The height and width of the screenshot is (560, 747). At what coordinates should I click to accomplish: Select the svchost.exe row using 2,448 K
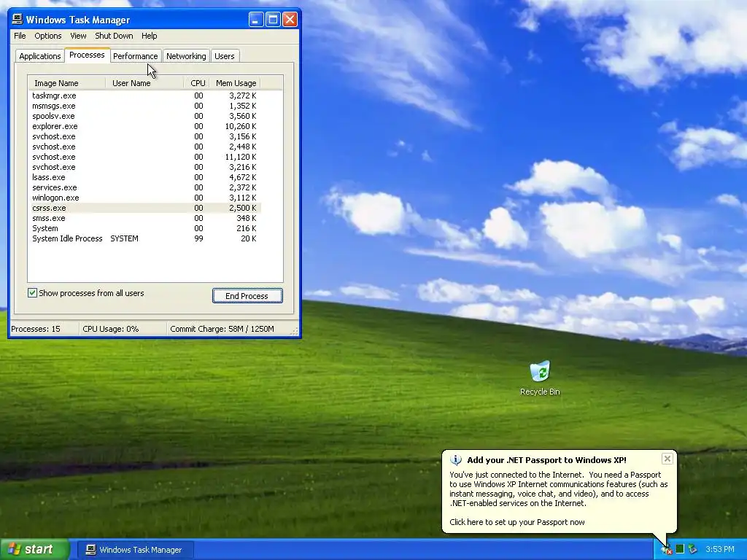pyautogui.click(x=144, y=147)
